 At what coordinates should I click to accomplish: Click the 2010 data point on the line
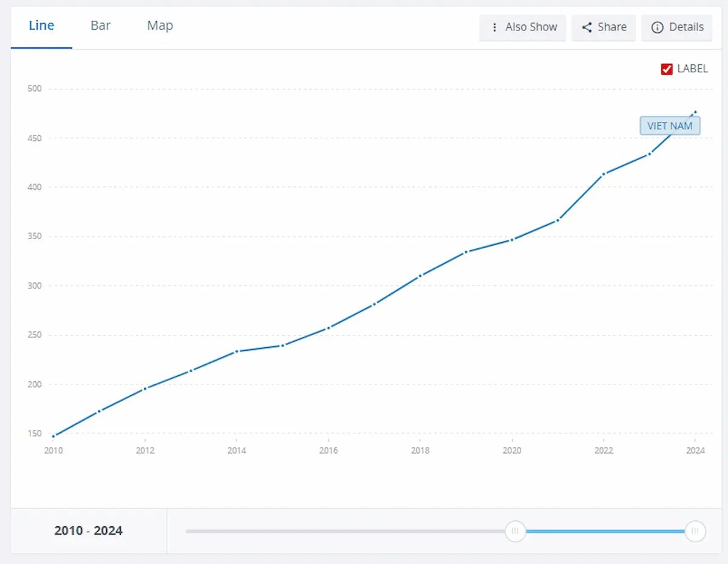(x=53, y=436)
